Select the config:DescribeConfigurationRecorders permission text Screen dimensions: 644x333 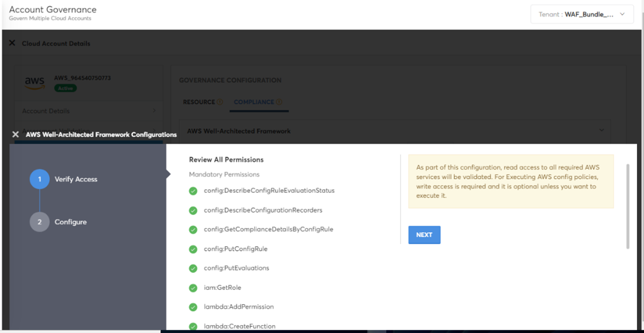[263, 210]
